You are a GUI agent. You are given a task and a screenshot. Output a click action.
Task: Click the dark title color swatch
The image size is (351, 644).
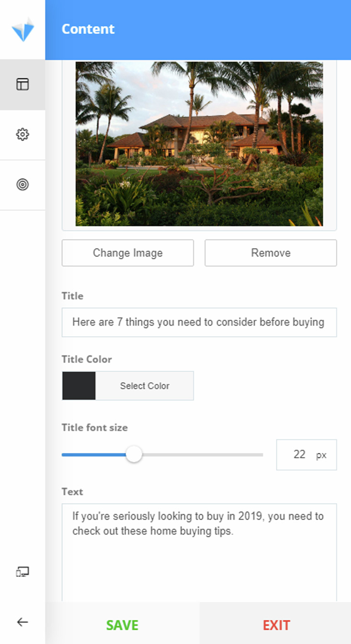pos(79,386)
